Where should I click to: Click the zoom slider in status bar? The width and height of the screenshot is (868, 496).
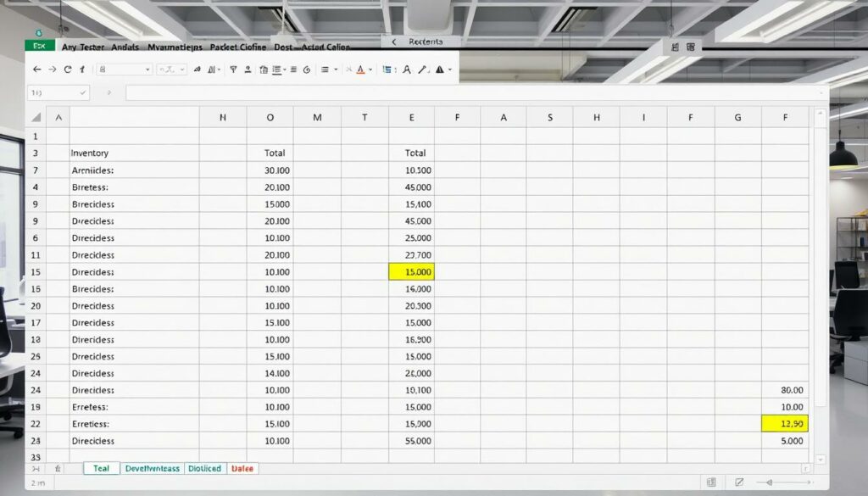click(x=784, y=482)
